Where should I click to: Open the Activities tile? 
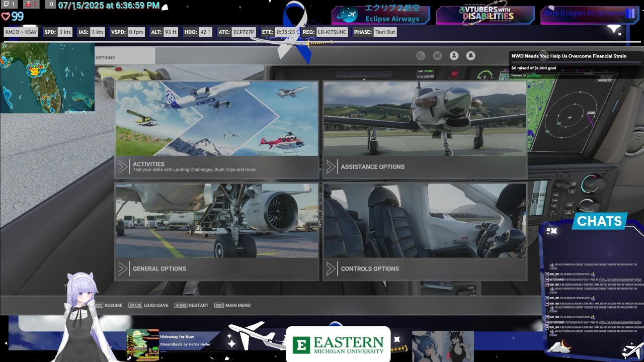click(217, 130)
